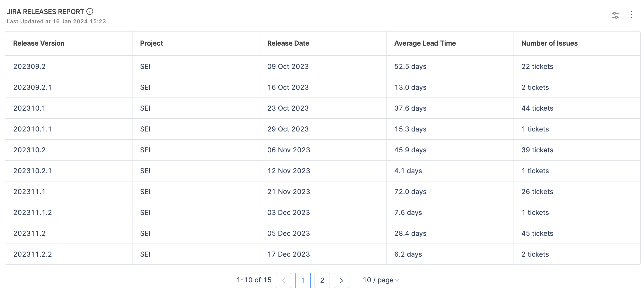Go to previous page arrow
This screenshot has width=644, height=294.
283,280
